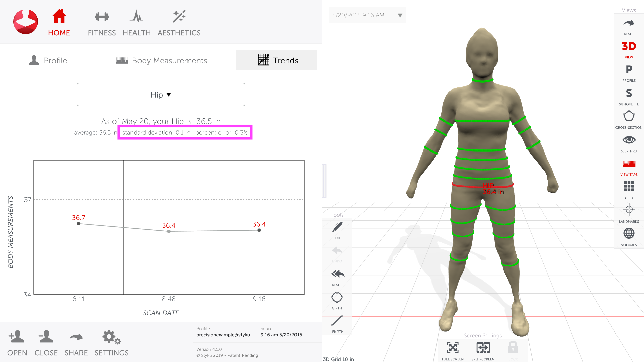
Task: Select the 8:48 scan data point
Action: click(x=169, y=231)
